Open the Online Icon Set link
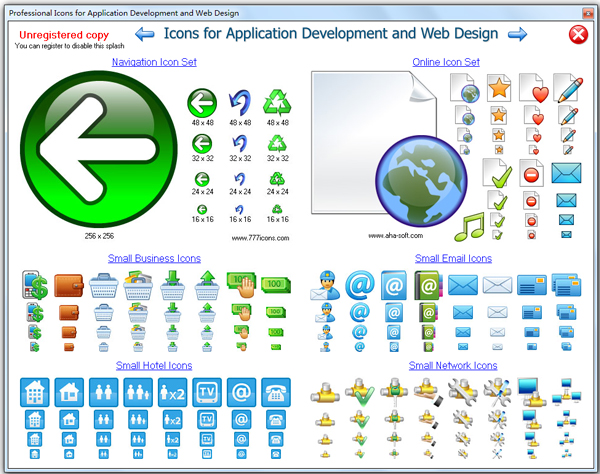 click(x=446, y=62)
